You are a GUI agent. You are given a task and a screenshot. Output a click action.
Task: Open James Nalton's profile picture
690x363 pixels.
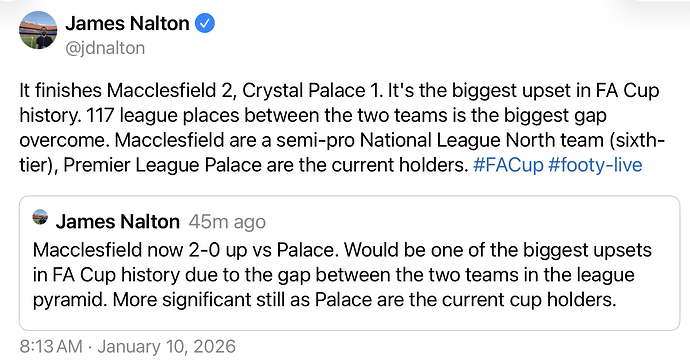tap(38, 30)
